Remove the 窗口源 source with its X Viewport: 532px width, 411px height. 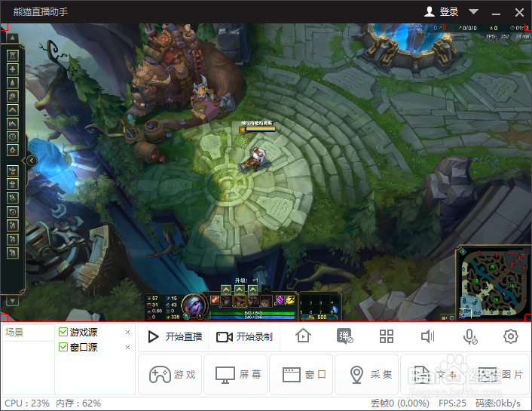click(x=127, y=347)
